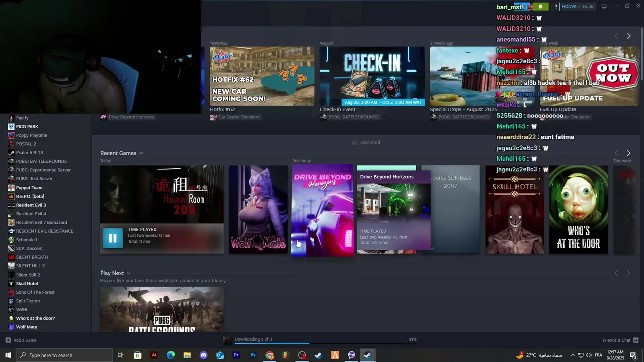Open the Downloading 3 of 3 status
Image resolution: width=644 pixels, height=362 pixels.
coord(253,339)
